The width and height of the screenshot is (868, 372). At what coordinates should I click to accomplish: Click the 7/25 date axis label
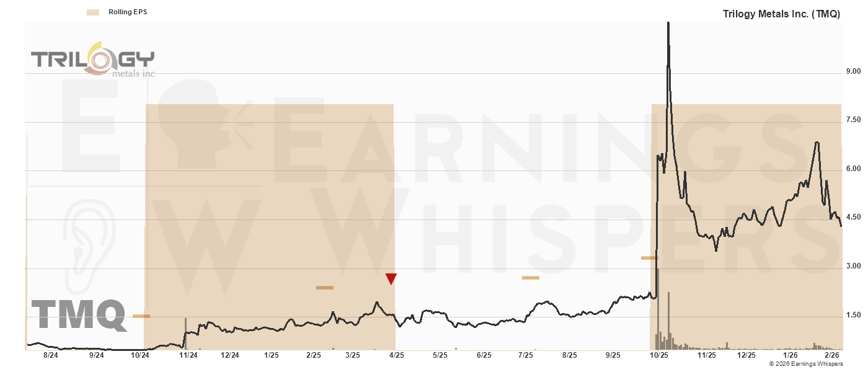pyautogui.click(x=526, y=355)
